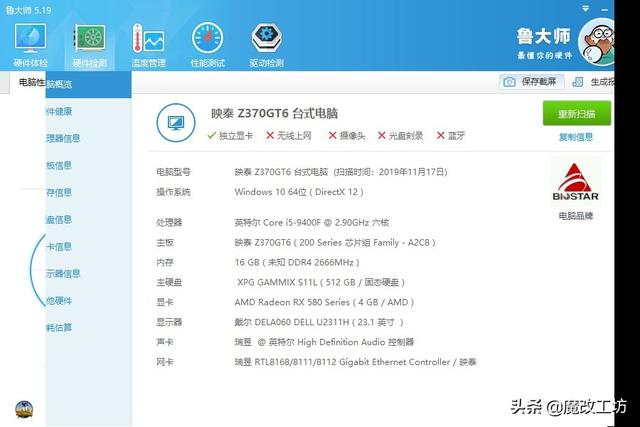The image size is (640, 427).
Task: Click the 16 GB DDR4 2666MHz memory value
Action: point(297,262)
